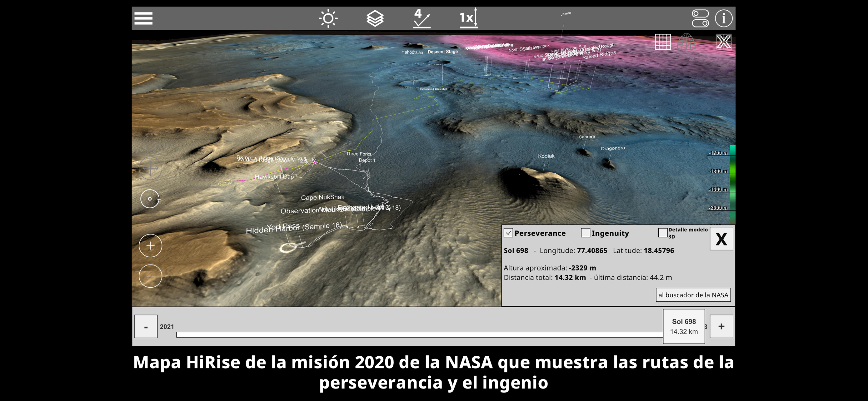The image size is (868, 401).
Task: Click the Jezero label at top
Action: 566,13
